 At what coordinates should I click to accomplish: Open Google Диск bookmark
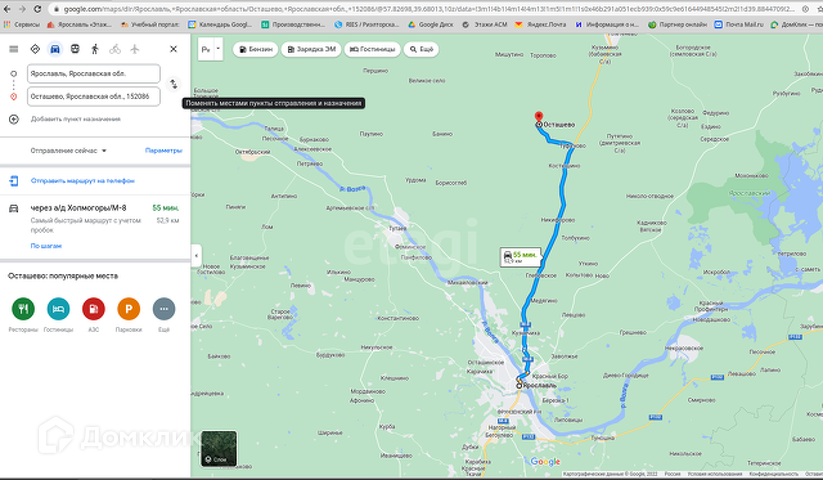pyautogui.click(x=431, y=25)
